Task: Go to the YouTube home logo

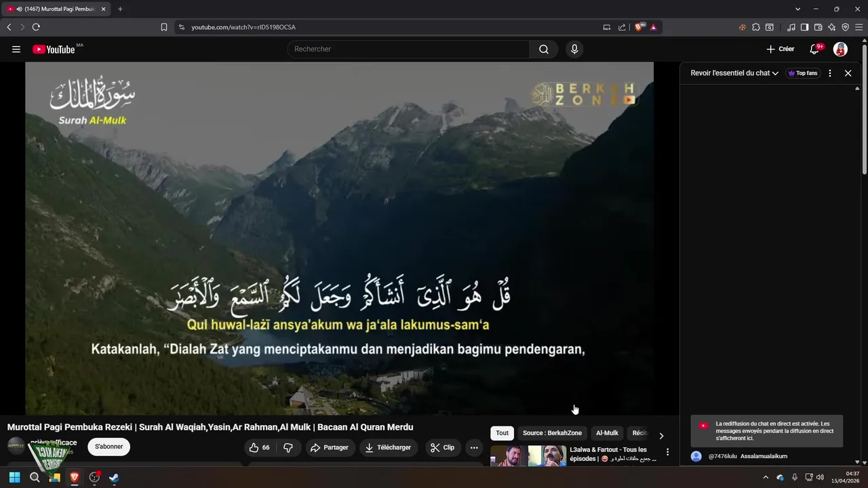Action: [54, 49]
